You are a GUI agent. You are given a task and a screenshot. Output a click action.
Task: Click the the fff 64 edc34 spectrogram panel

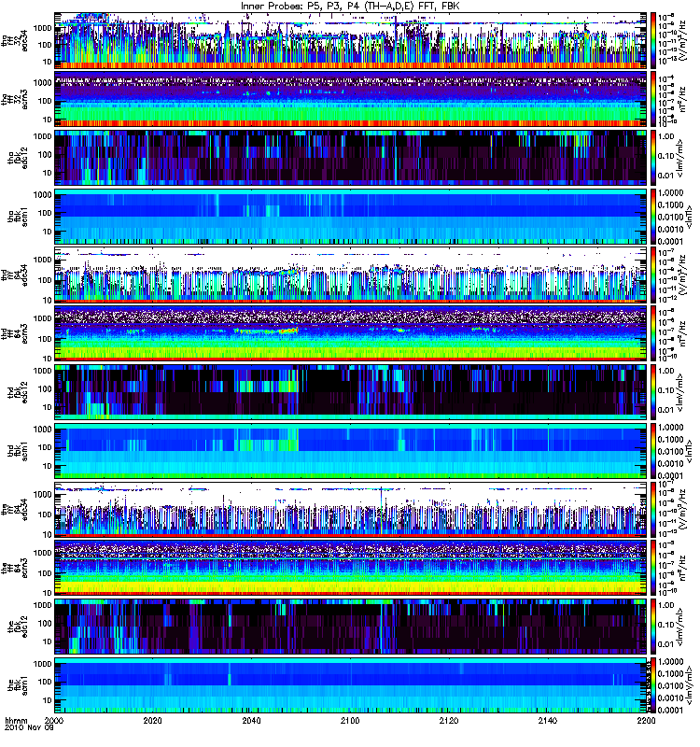click(351, 509)
